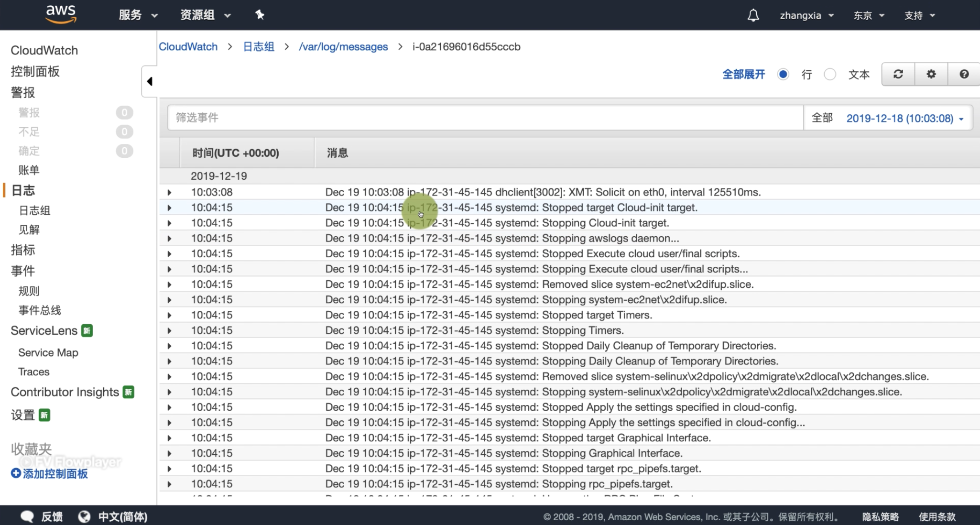
Task: Select 日志 in the sidebar
Action: pyautogui.click(x=23, y=190)
